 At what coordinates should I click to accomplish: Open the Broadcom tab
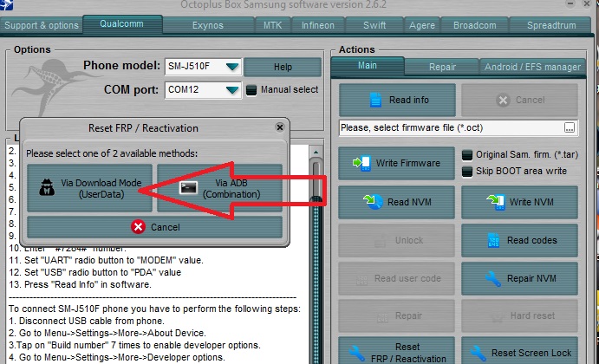[x=474, y=25]
